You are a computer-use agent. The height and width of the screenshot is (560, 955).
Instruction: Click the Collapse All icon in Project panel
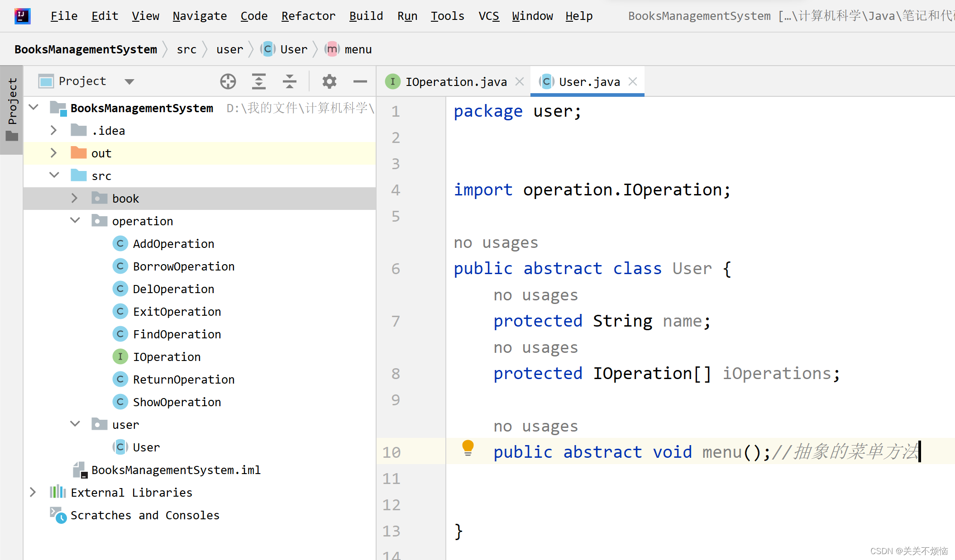click(289, 81)
